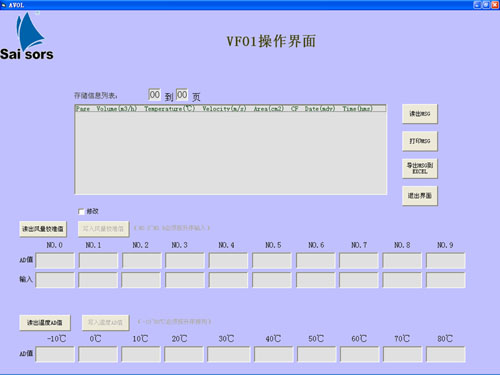Screen dimensions: 500x375
Task: Click the Saisors sailboat logo
Action: click(26, 36)
